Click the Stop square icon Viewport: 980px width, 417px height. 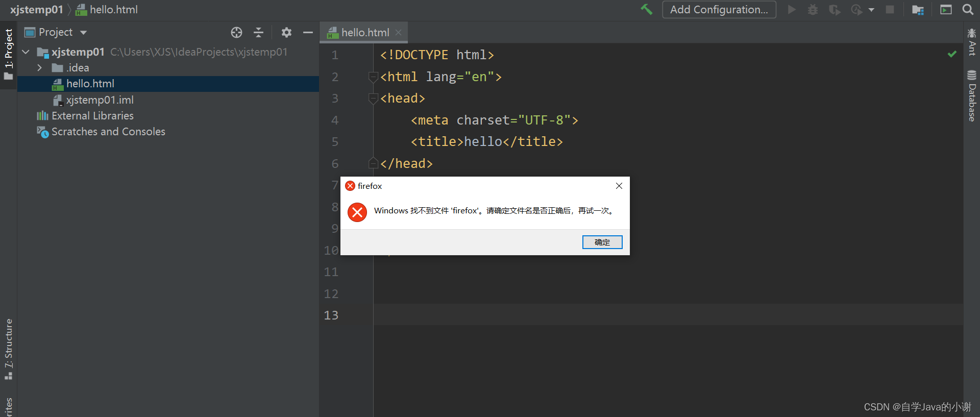890,10
